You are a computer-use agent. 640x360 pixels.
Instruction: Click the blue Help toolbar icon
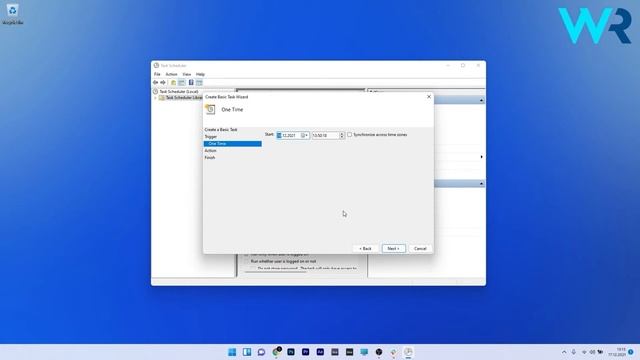pos(191,82)
